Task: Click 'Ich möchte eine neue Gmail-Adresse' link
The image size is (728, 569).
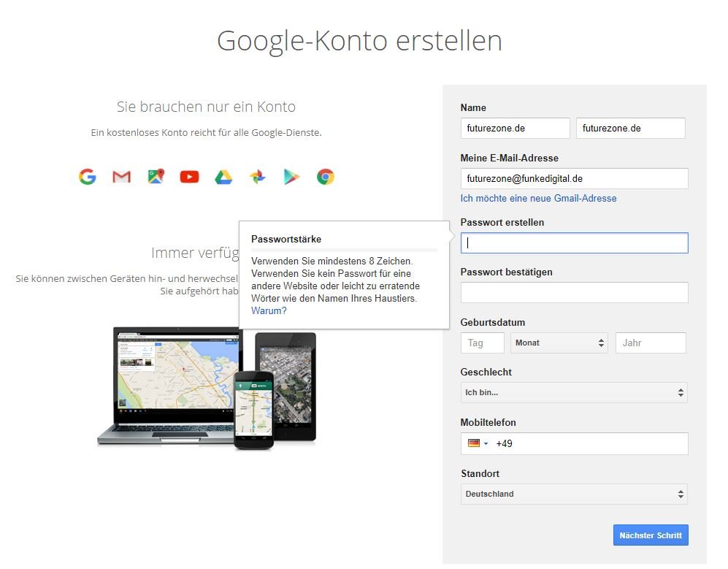Action: click(x=538, y=199)
